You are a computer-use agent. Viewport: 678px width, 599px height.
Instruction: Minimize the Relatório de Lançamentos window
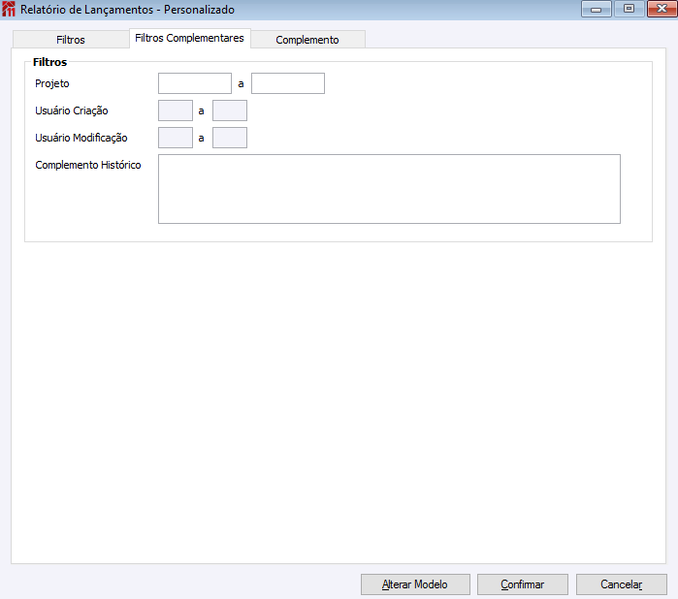click(x=596, y=9)
